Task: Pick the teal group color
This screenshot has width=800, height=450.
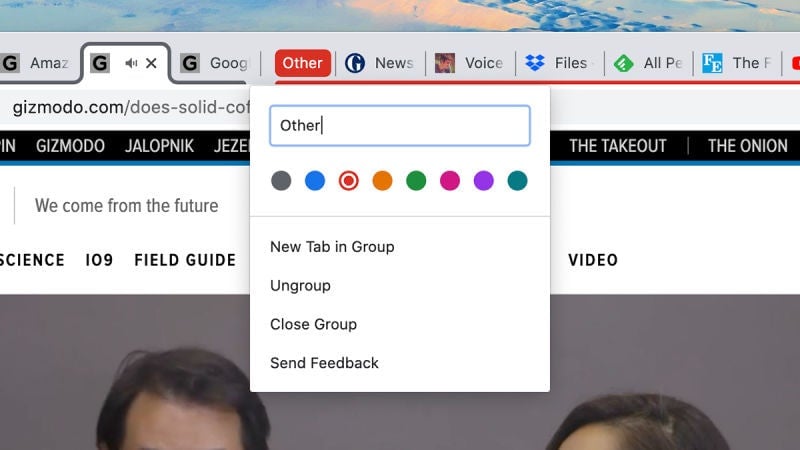Action: [517, 181]
